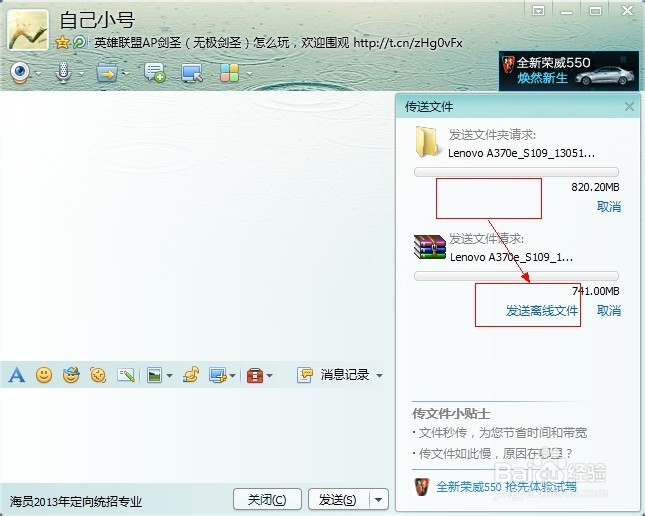The width and height of the screenshot is (645, 516).
Task: Open the magic emoticon icon with hat
Action: click(x=71, y=375)
